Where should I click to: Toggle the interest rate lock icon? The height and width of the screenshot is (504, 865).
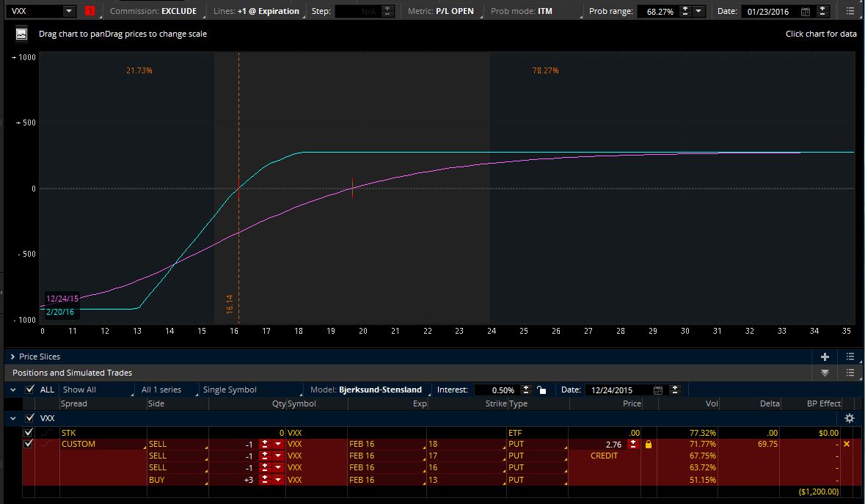541,390
